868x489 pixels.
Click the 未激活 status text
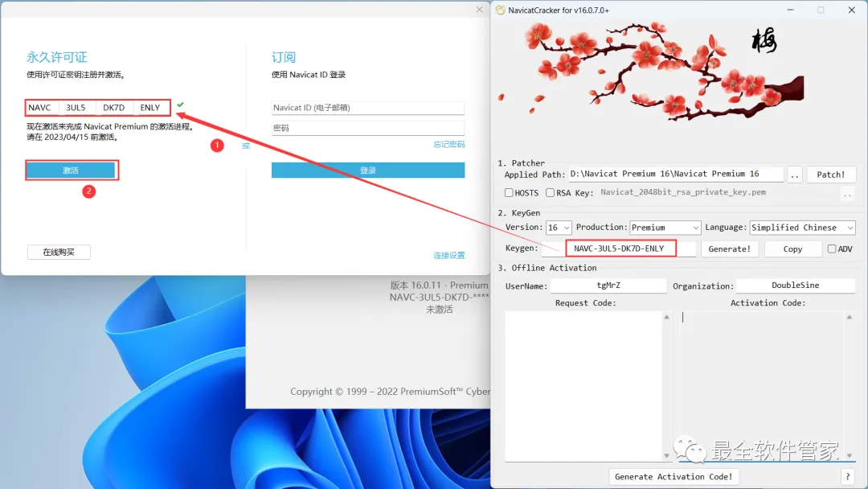(x=439, y=310)
